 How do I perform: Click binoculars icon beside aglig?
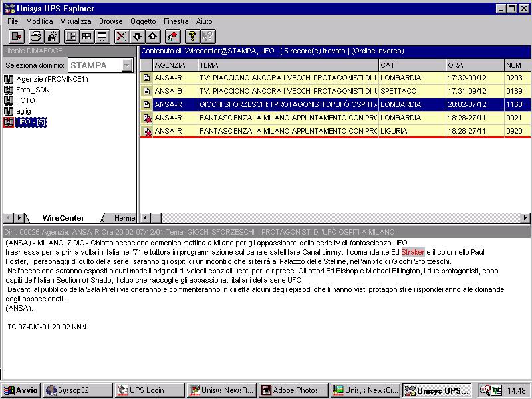[x=9, y=111]
